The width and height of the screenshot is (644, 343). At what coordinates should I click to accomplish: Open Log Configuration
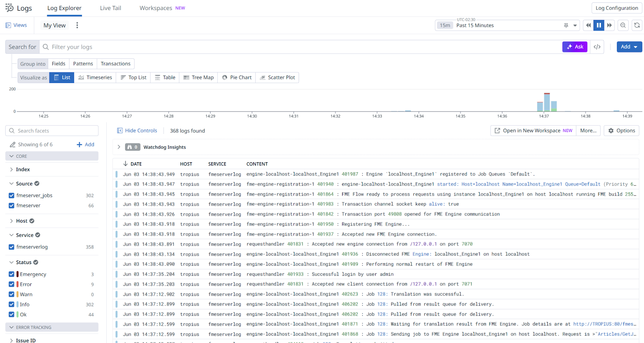coord(617,8)
